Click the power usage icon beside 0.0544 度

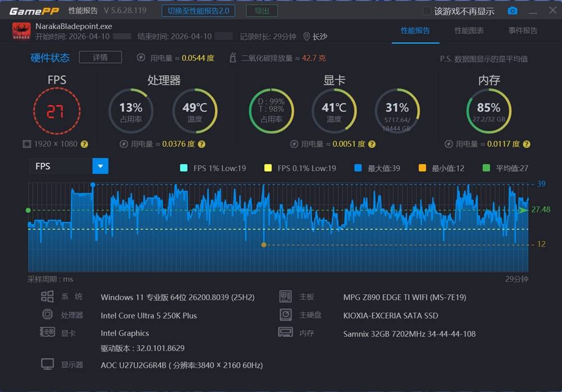[x=141, y=57]
